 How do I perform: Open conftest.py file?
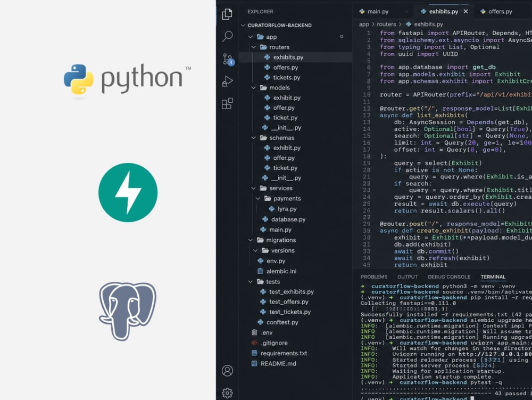pyautogui.click(x=282, y=323)
